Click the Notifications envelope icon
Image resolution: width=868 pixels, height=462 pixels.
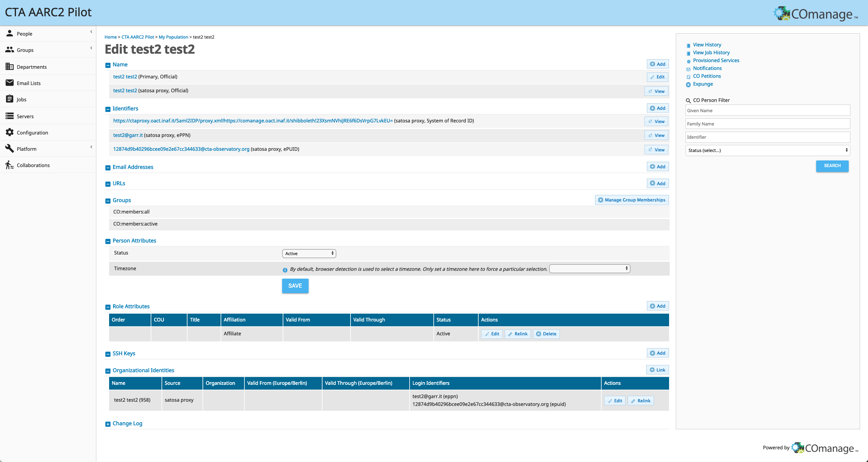[688, 69]
